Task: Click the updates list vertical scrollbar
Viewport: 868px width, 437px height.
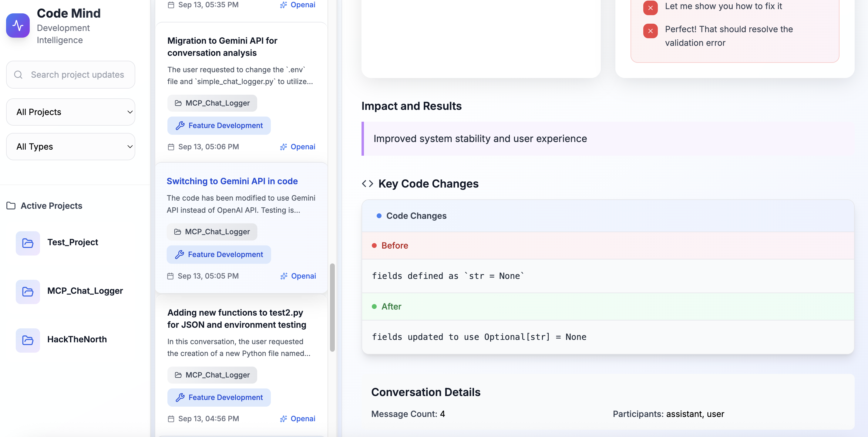Action: (x=332, y=307)
